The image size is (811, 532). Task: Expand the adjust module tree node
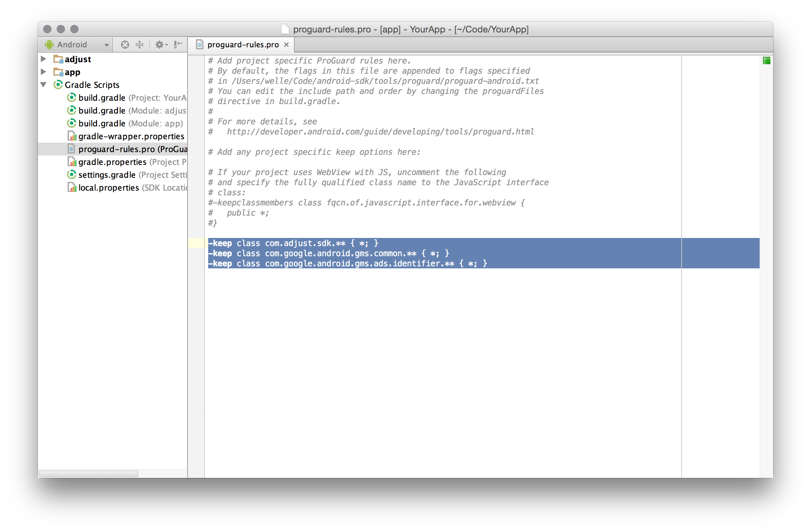(44, 59)
